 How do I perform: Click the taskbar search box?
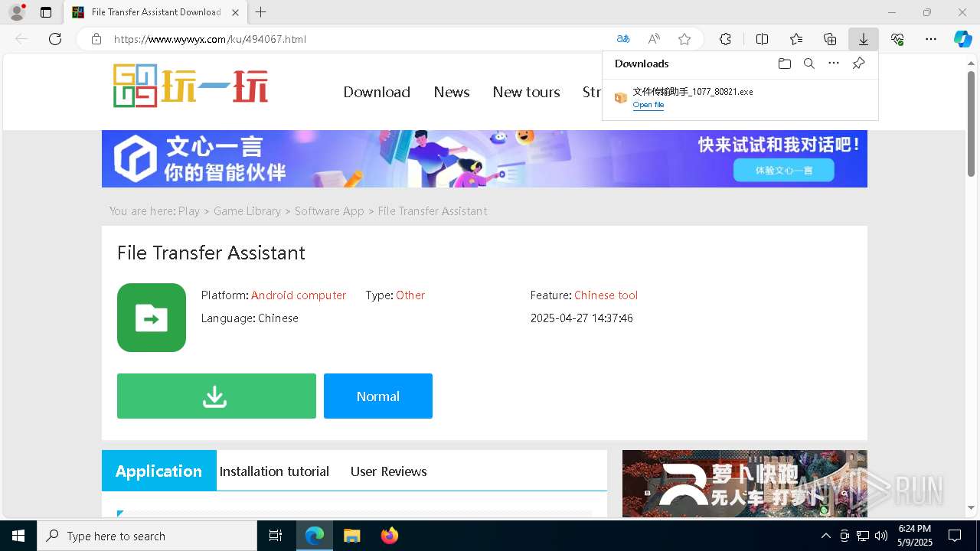coord(147,536)
